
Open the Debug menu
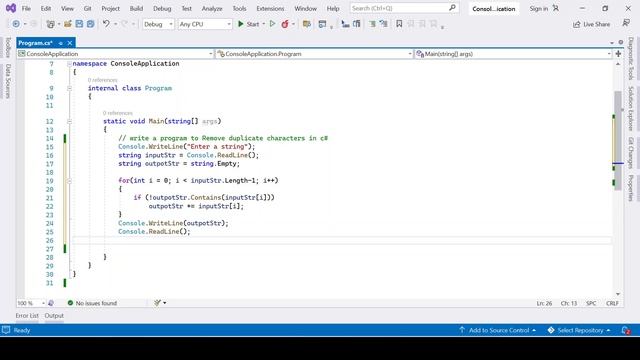tap(162, 8)
